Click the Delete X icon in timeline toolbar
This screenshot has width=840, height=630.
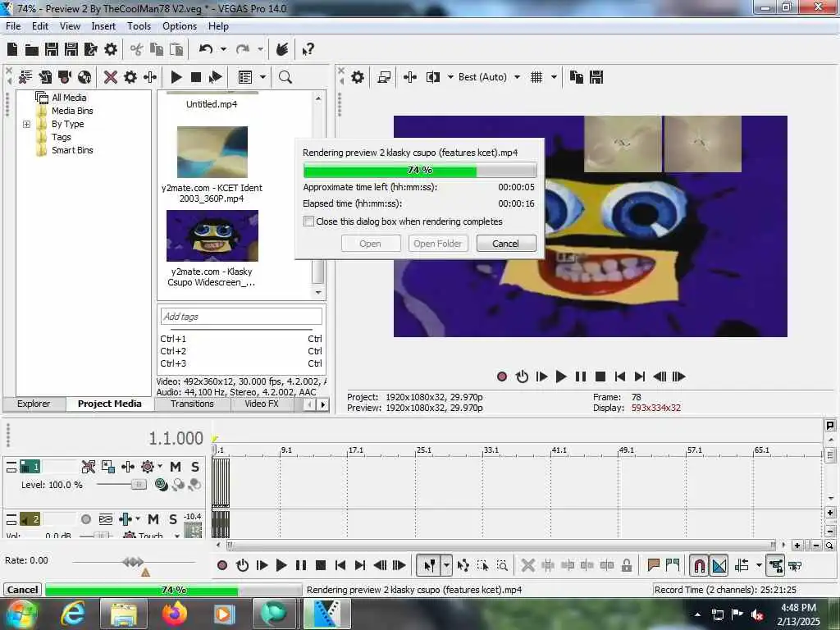tap(527, 565)
